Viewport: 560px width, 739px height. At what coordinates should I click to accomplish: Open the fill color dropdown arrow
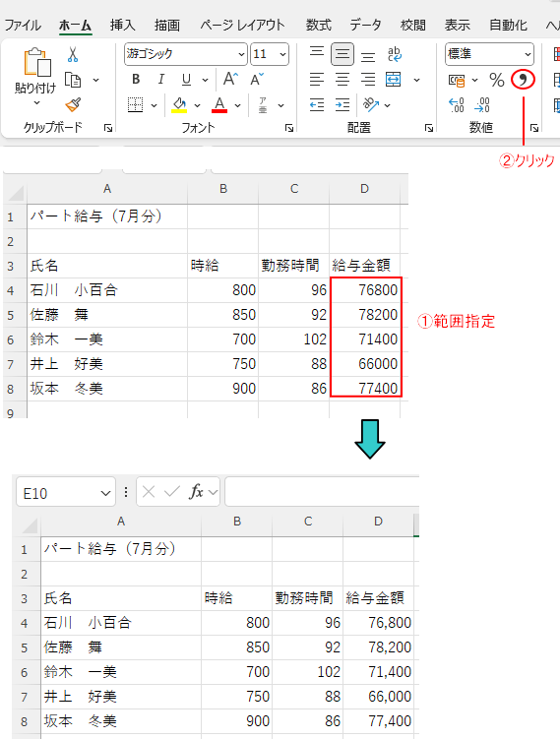coord(197,105)
